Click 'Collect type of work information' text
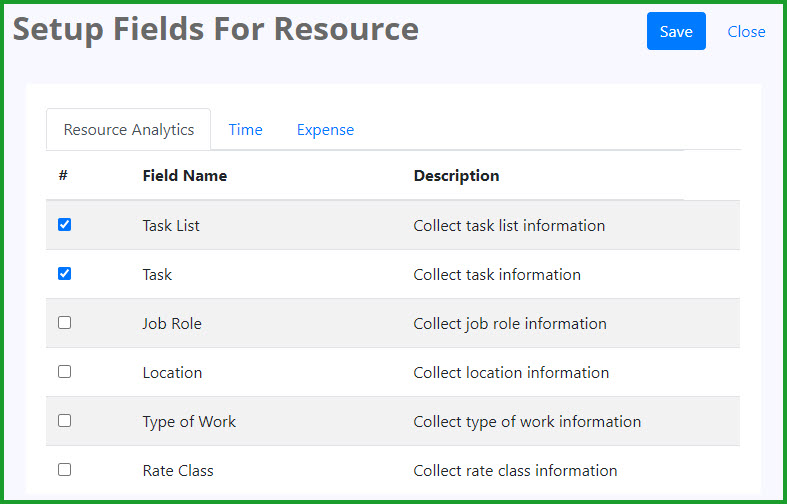This screenshot has width=787, height=504. (x=527, y=422)
